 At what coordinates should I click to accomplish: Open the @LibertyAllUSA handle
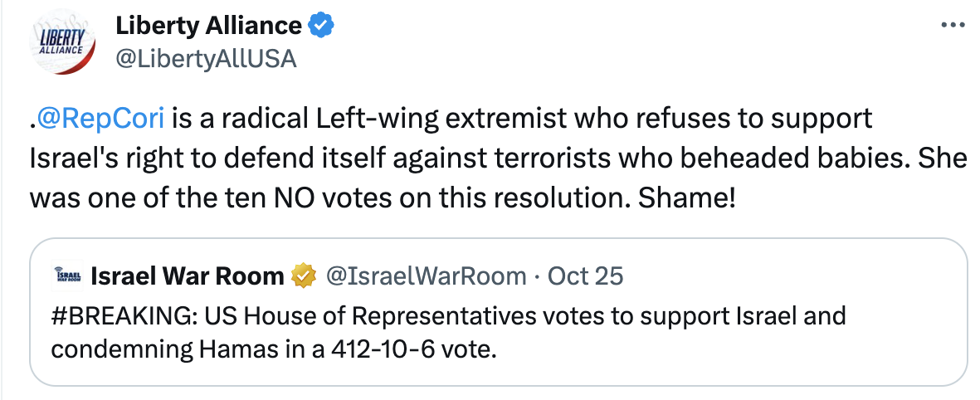click(206, 59)
